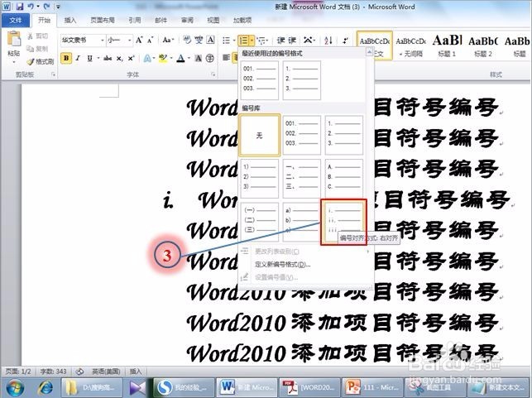Click the Text Effects glowing A icon

tap(147, 59)
